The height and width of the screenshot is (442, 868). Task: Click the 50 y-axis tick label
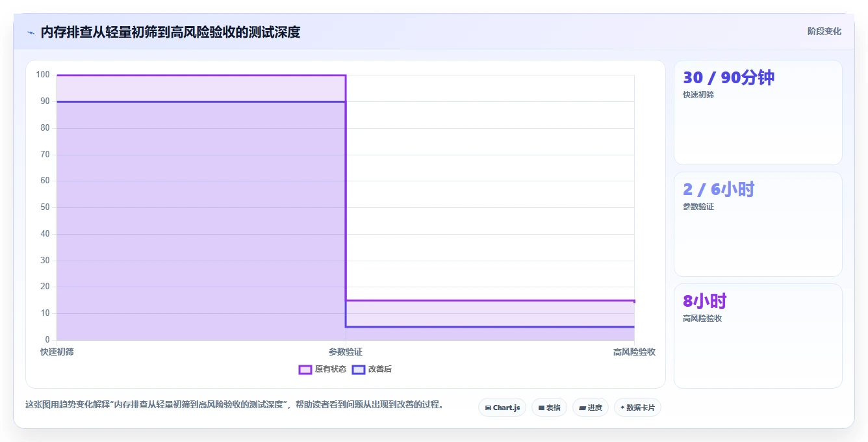click(x=45, y=207)
